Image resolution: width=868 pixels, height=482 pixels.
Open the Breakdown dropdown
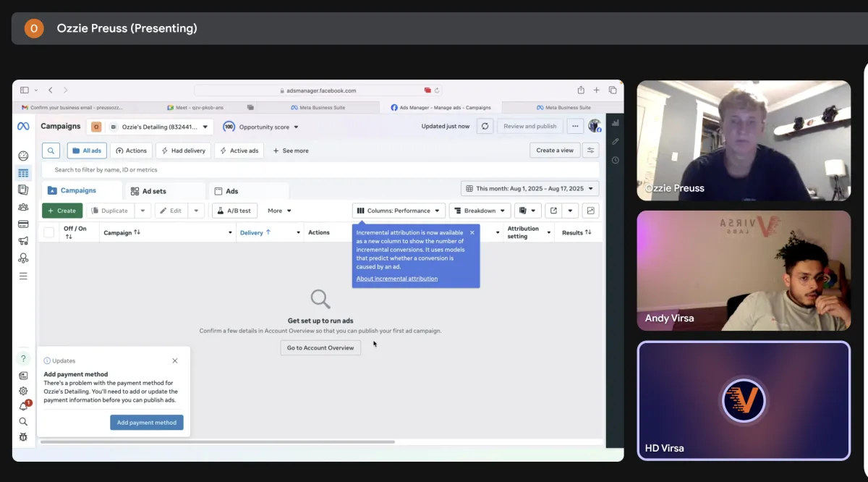click(x=480, y=211)
